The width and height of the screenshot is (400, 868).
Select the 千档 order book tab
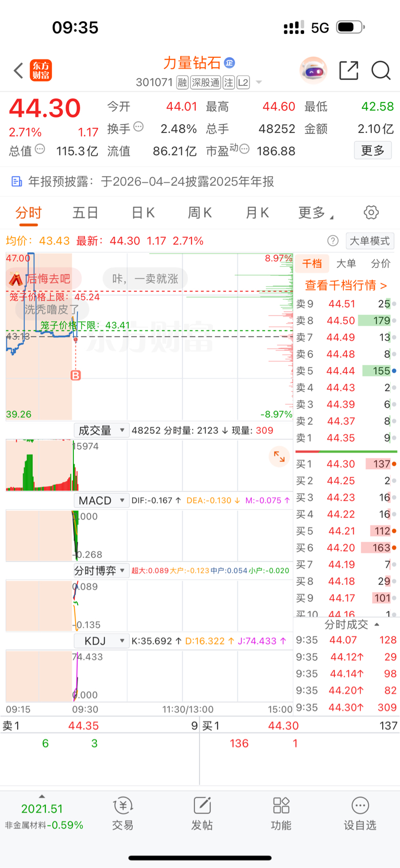point(312,264)
